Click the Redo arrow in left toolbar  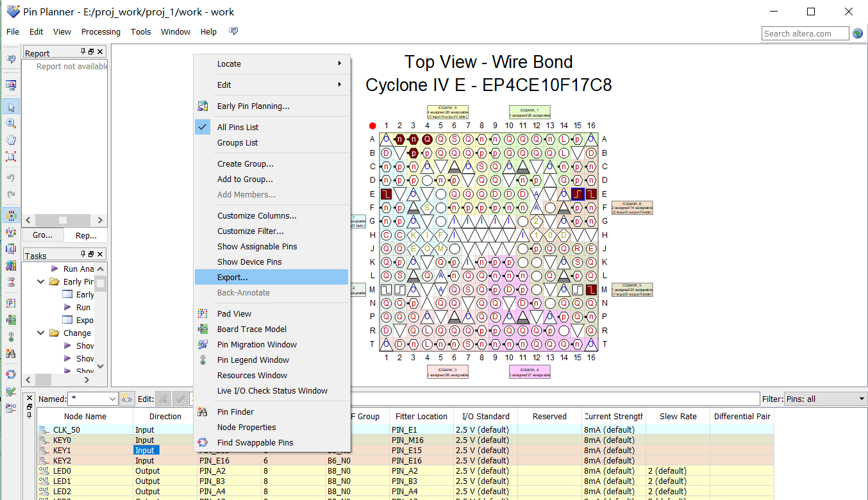(x=11, y=194)
